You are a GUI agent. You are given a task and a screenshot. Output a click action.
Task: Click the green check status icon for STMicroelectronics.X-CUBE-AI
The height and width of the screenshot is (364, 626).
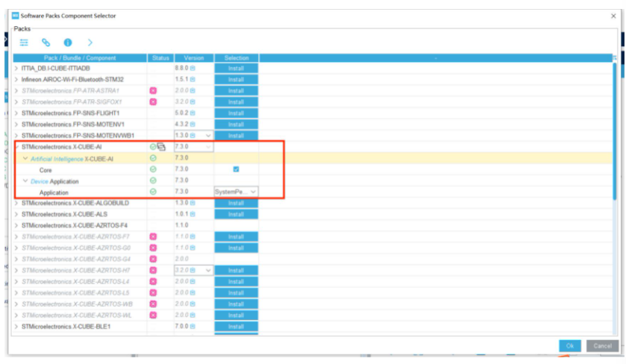(153, 147)
